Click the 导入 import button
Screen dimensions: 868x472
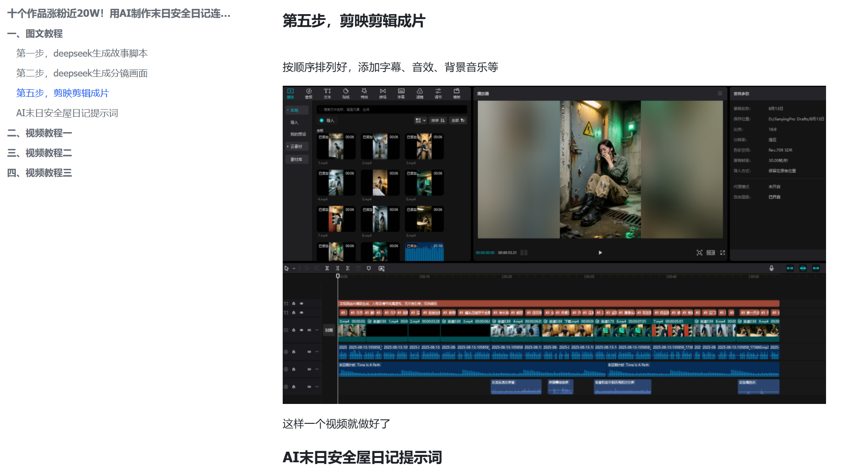327,121
